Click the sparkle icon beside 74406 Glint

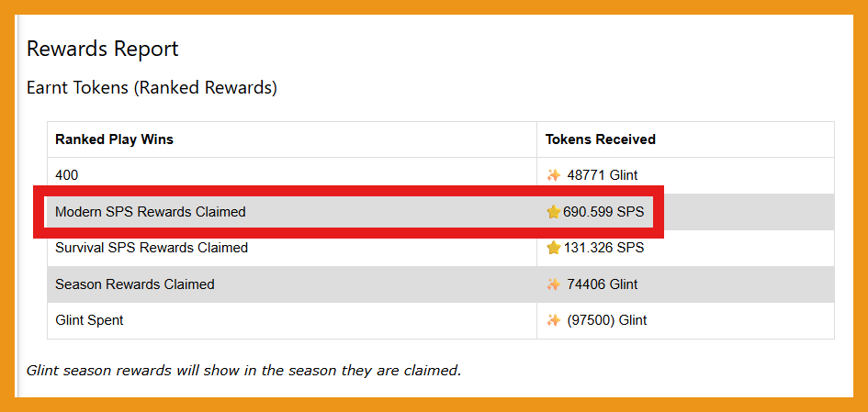tap(554, 284)
